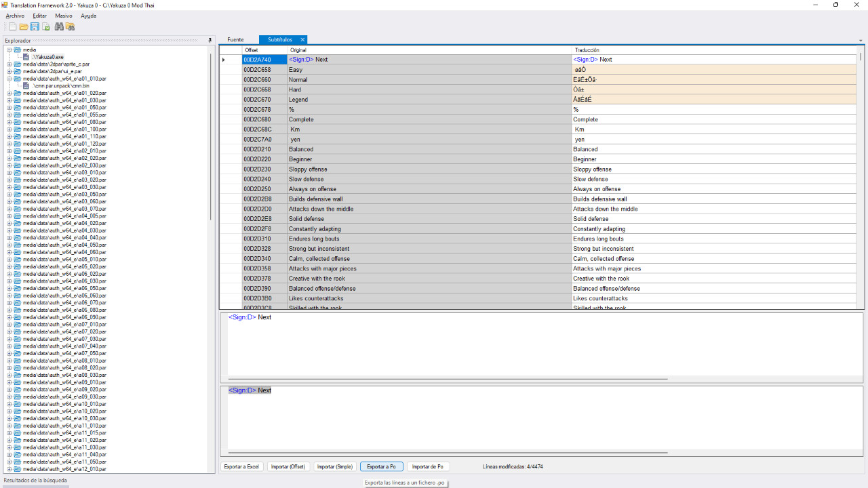Image resolution: width=868 pixels, height=488 pixels.
Task: Click original cell "Likes counterattacks"
Action: (429, 298)
